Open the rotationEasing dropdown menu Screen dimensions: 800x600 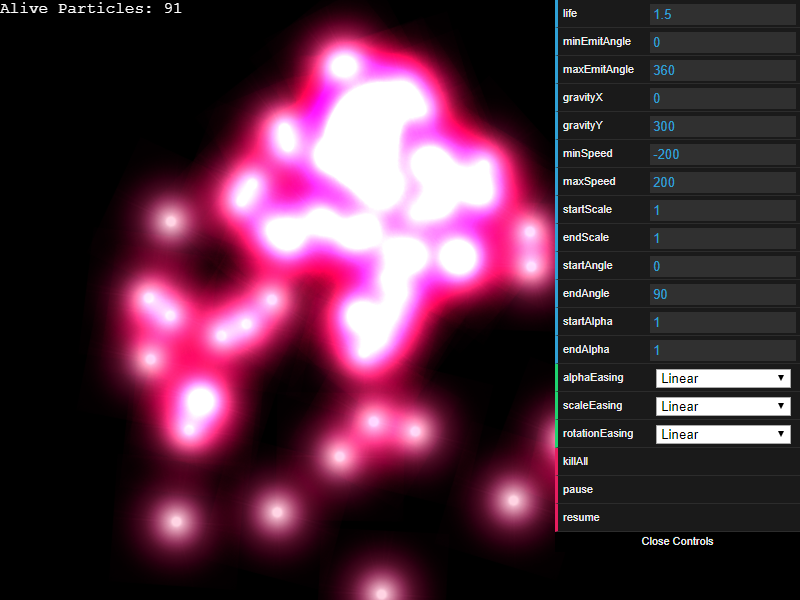[723, 434]
